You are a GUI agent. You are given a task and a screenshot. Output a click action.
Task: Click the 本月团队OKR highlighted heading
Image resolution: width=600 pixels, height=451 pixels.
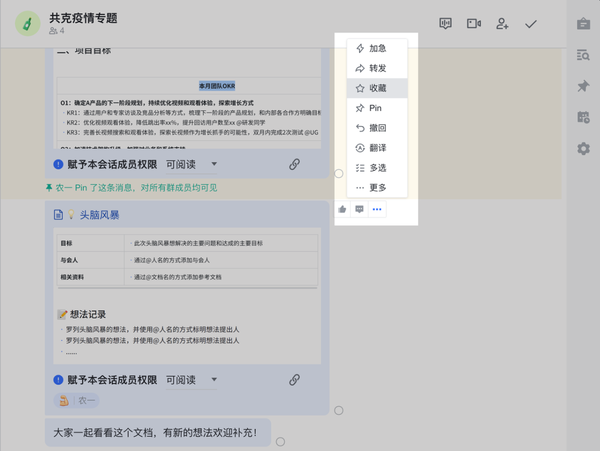(x=217, y=86)
